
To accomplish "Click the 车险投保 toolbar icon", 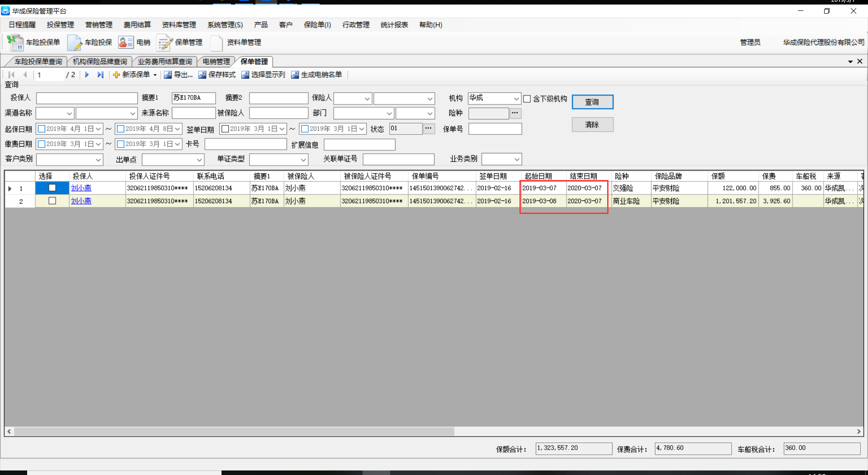I will pos(74,43).
